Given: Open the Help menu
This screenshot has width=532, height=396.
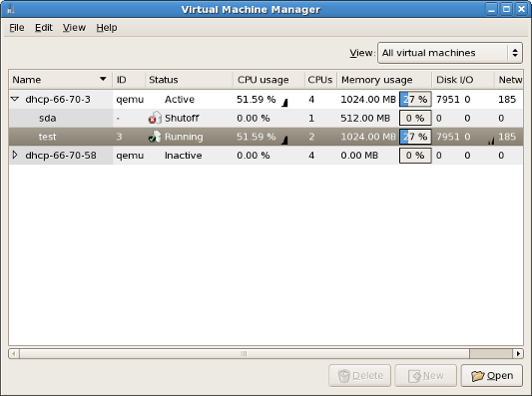Looking at the screenshot, I should click(107, 28).
